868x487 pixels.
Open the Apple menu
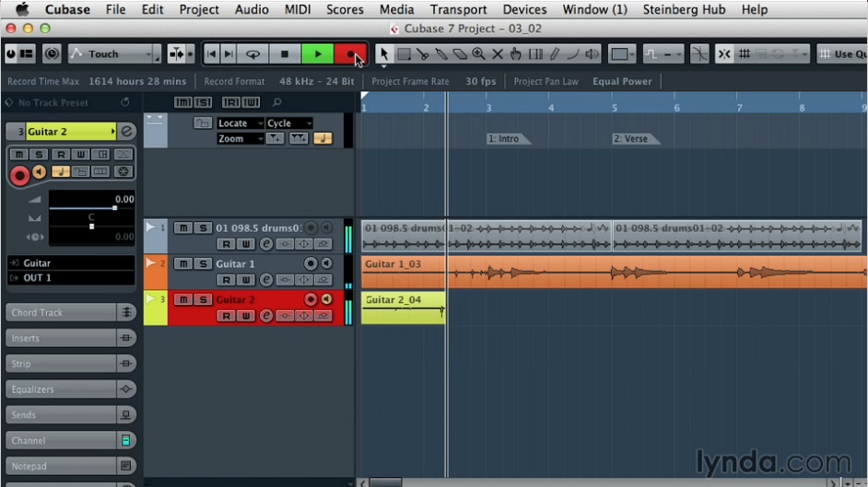(22, 9)
